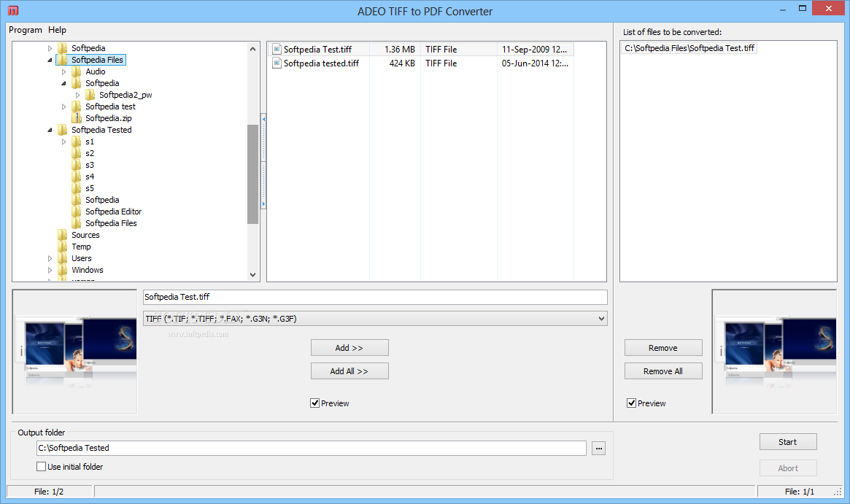850x504 pixels.
Task: Expand the Softpedia test folder node
Action: (64, 106)
